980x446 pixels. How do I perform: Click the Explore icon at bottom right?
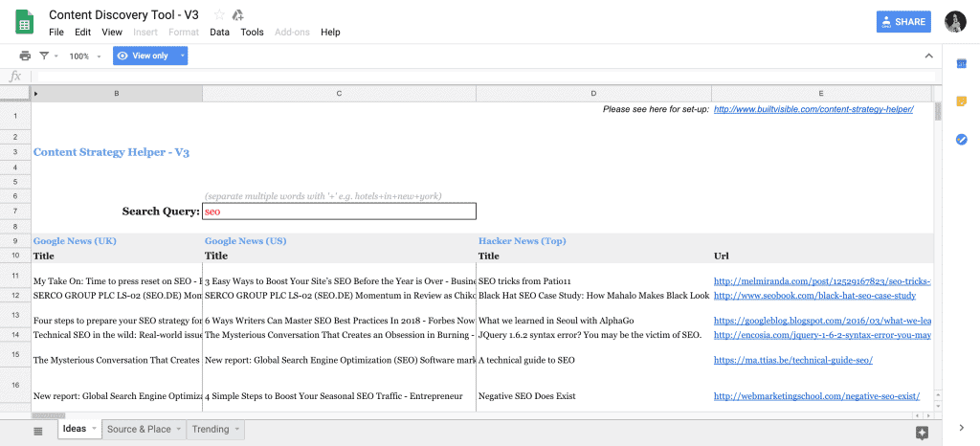[922, 433]
